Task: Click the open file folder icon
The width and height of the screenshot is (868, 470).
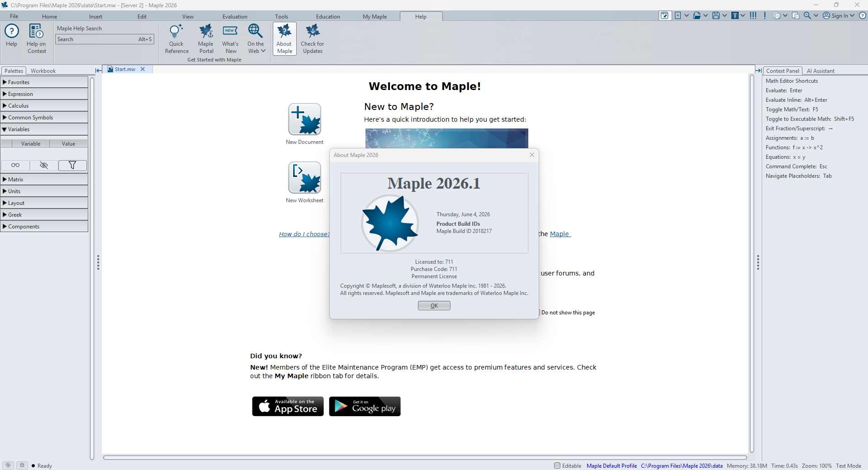Action: click(x=697, y=16)
